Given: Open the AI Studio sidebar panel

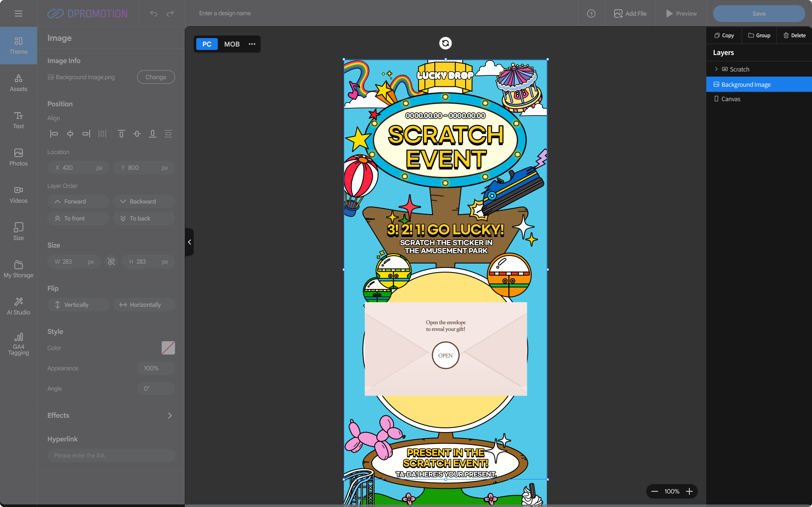Looking at the screenshot, I should click(19, 306).
